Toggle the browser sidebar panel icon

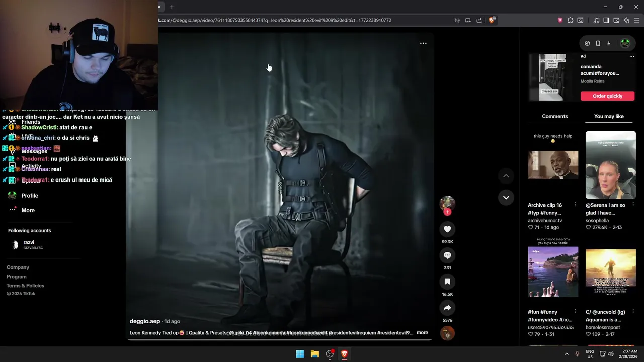pyautogui.click(x=606, y=20)
